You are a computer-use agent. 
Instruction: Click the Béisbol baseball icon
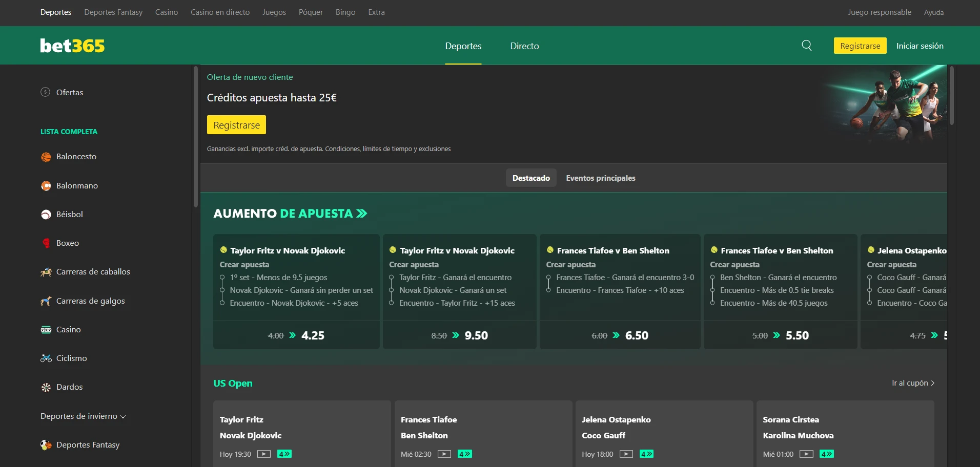point(46,215)
